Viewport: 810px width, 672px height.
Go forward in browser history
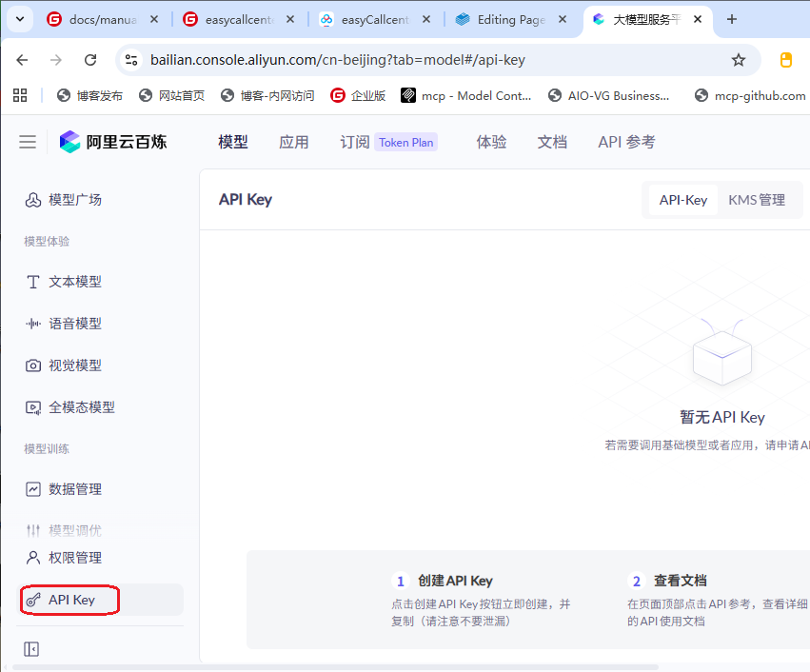point(56,60)
